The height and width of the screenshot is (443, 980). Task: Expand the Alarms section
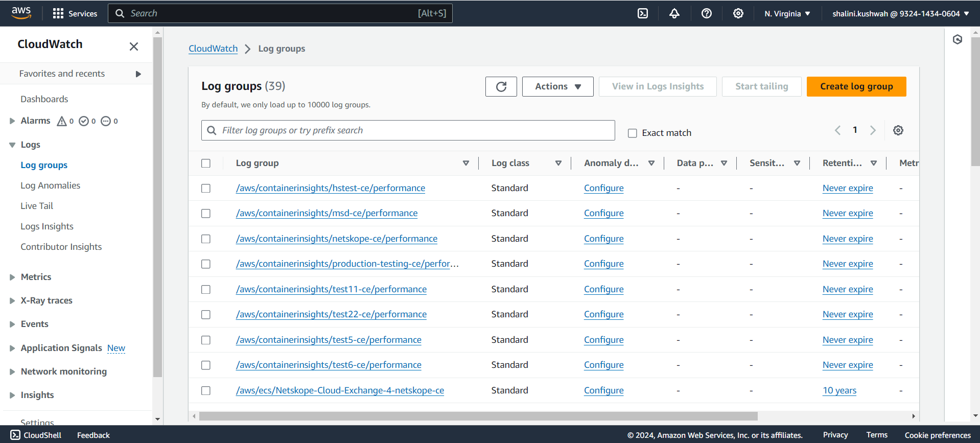point(12,121)
